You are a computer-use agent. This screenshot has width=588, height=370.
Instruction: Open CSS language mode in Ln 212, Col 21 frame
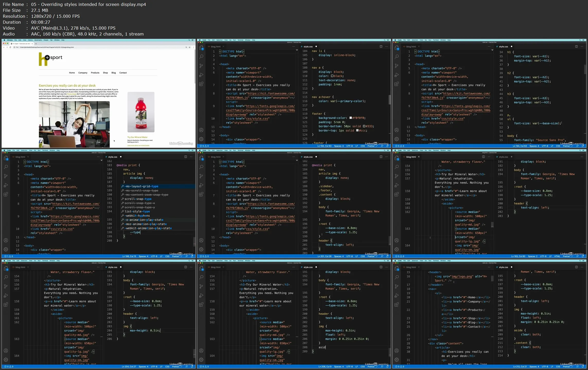558,367
